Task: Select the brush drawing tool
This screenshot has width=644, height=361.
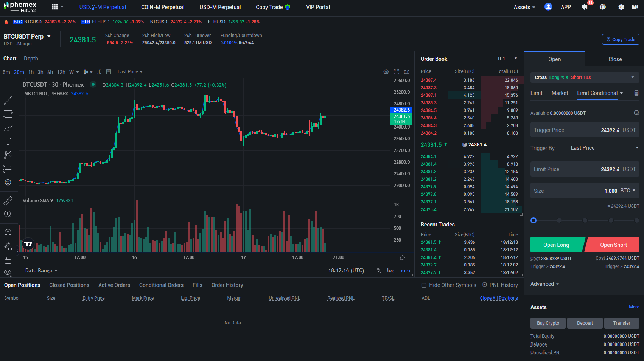Action: pos(8,128)
